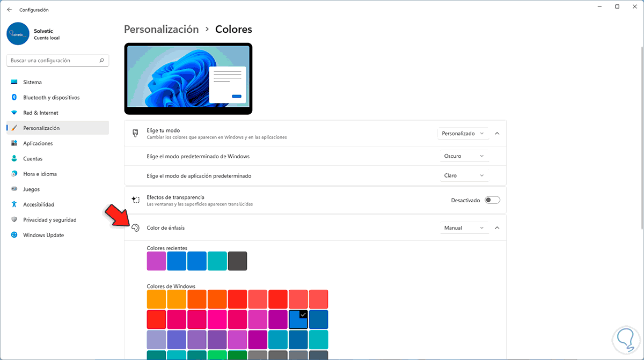Viewport: 644px width, 360px height.
Task: Open Privacidad y seguridad in the sidebar
Action: (57, 220)
